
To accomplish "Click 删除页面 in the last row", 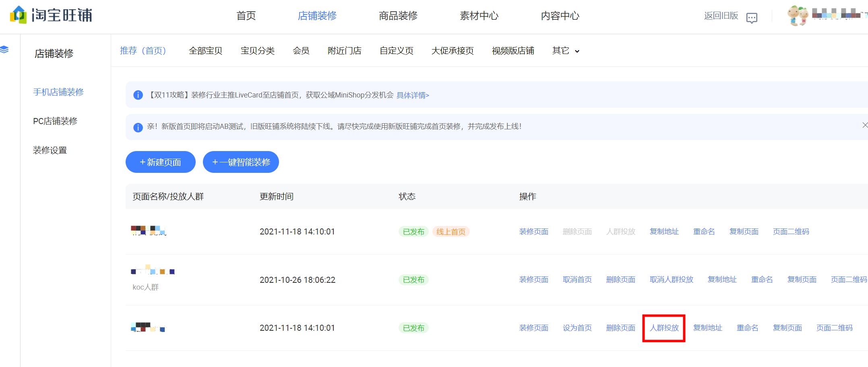I will coord(621,328).
